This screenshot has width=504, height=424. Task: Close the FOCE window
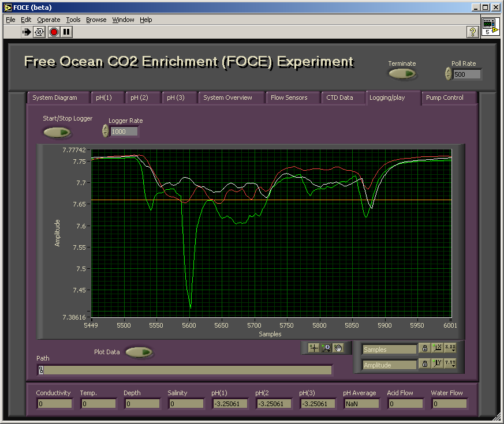496,7
